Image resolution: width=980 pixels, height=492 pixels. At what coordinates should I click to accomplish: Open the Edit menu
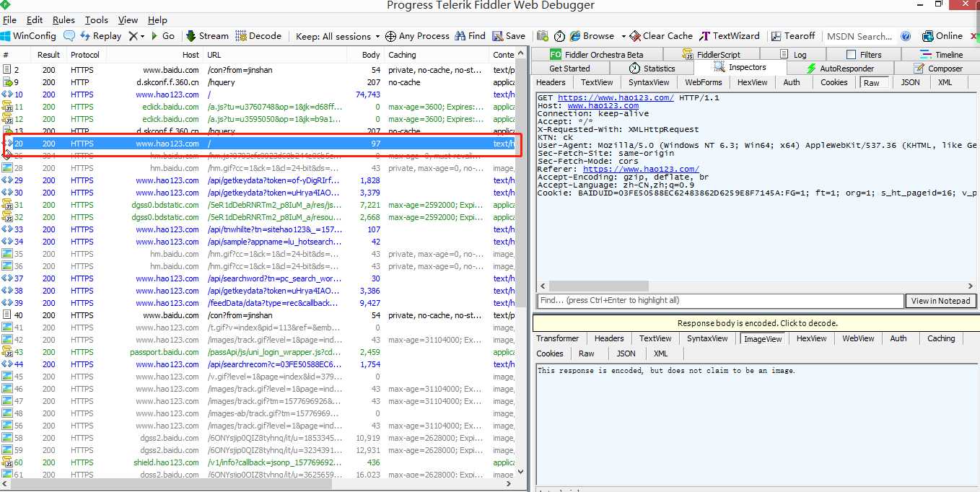pyautogui.click(x=35, y=19)
